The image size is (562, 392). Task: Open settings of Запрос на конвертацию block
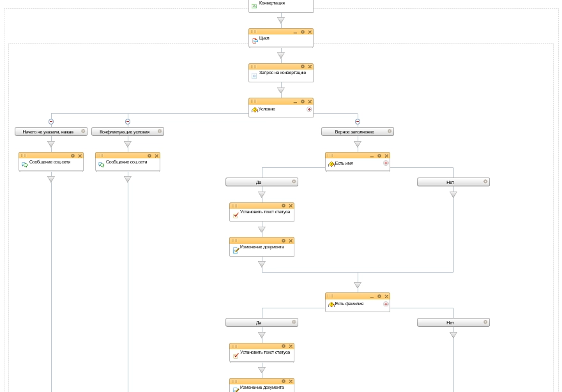coord(303,66)
